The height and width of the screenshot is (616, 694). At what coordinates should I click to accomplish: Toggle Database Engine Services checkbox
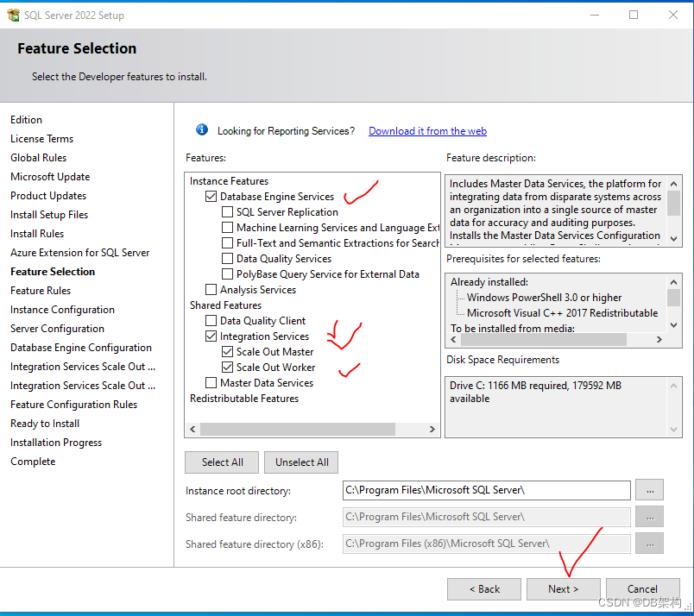pos(211,197)
